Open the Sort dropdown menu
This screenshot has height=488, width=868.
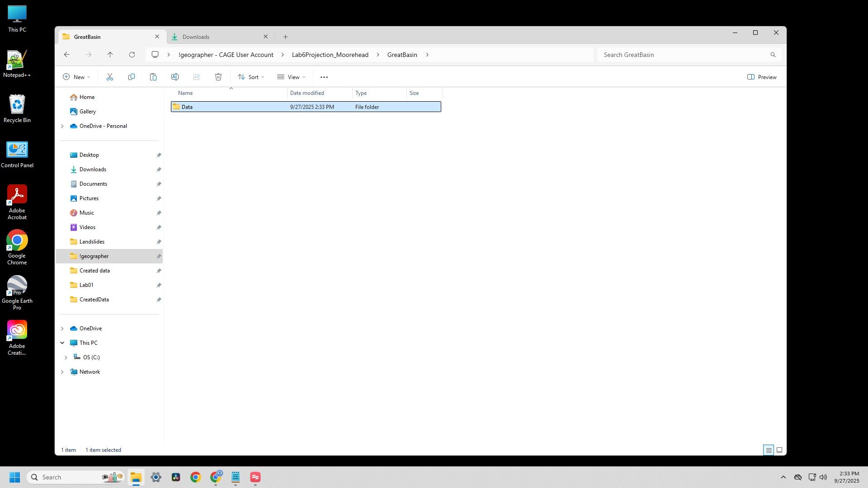pos(251,77)
